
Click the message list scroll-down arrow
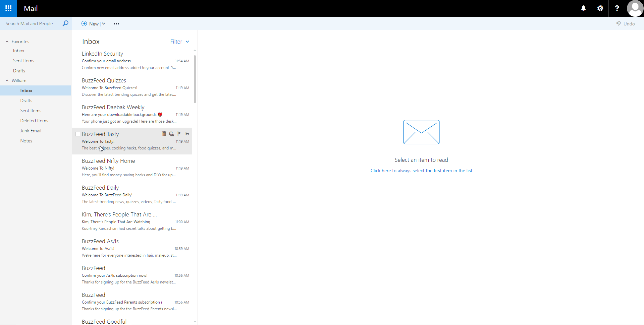click(195, 322)
